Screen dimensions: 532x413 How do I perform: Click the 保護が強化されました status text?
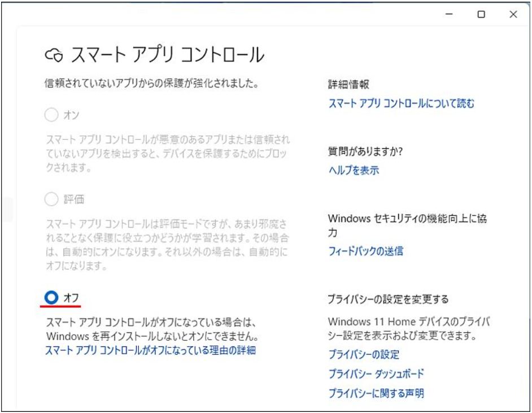(151, 84)
